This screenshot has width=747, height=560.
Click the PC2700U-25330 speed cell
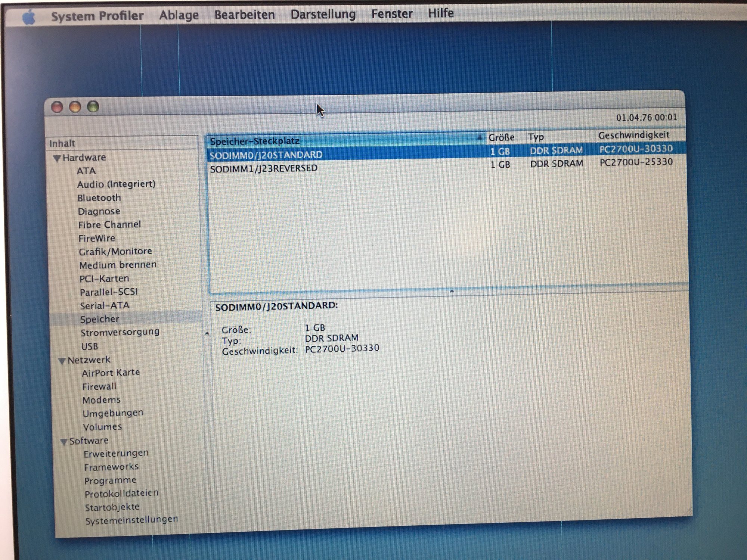[636, 162]
